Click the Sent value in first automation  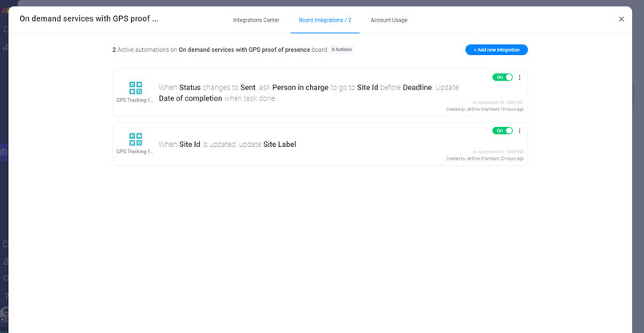248,88
